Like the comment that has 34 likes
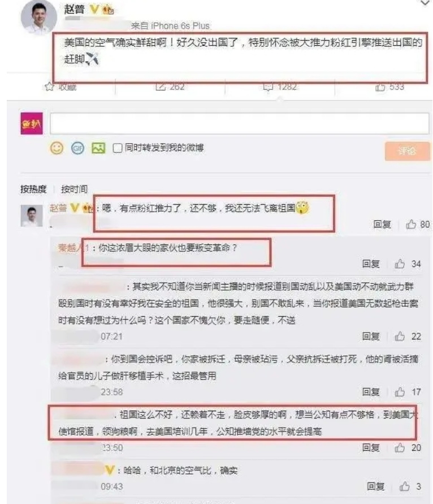Image resolution: width=433 pixels, height=504 pixels. point(400,264)
